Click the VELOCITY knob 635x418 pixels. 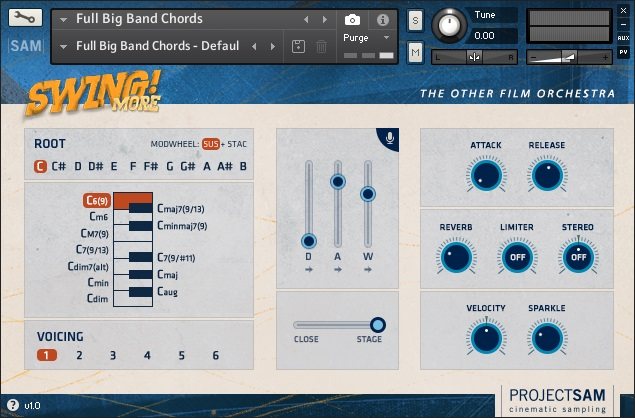[x=486, y=338]
